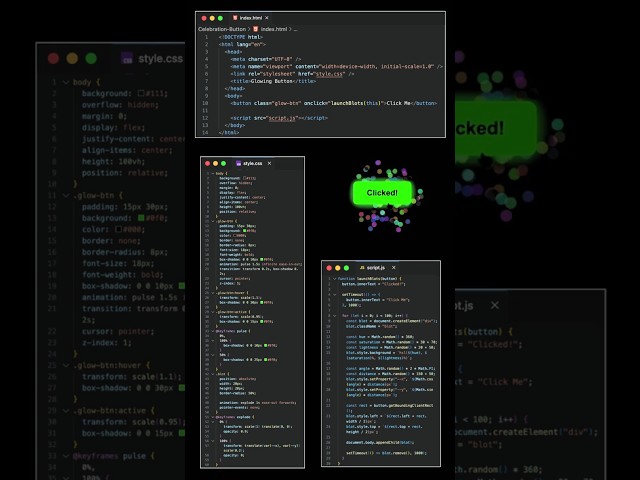The width and height of the screenshot is (640, 480).
Task: Select the large style.css tab in the background window
Action: 153,58
